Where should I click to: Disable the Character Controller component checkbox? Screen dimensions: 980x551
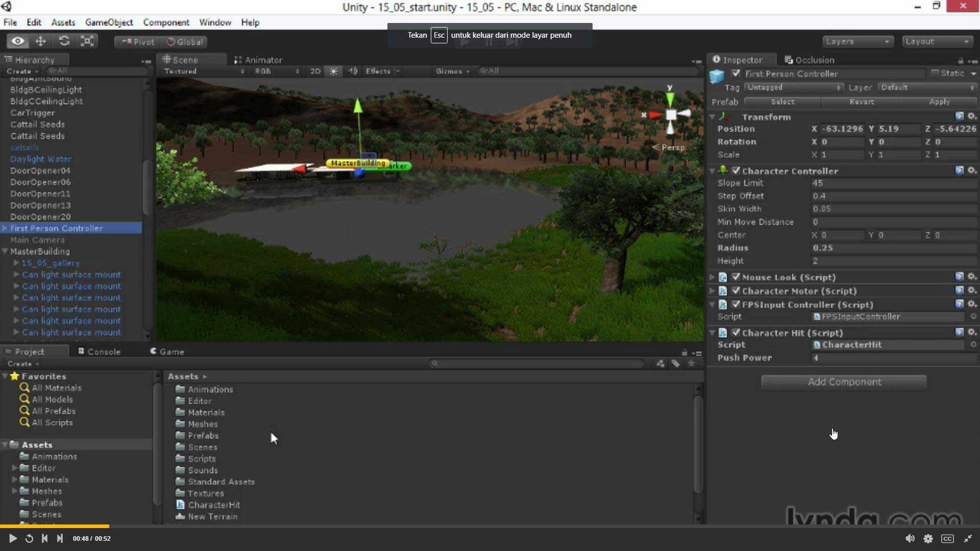[x=736, y=171]
